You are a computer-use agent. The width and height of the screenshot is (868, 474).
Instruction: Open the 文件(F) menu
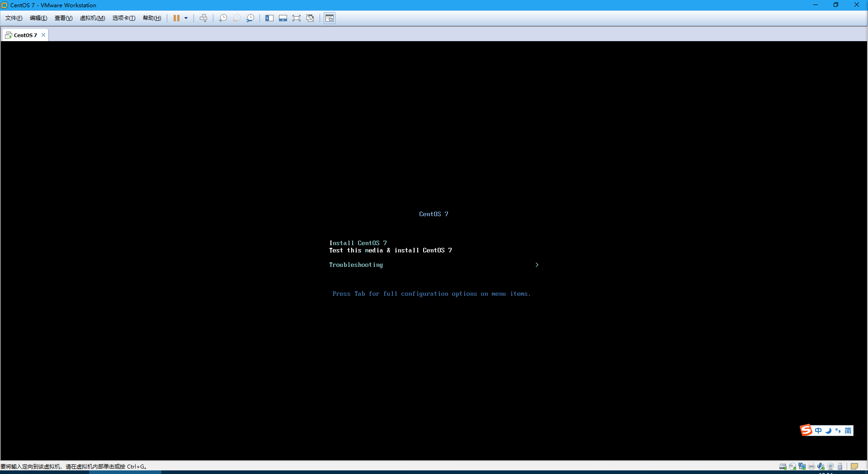click(14, 18)
